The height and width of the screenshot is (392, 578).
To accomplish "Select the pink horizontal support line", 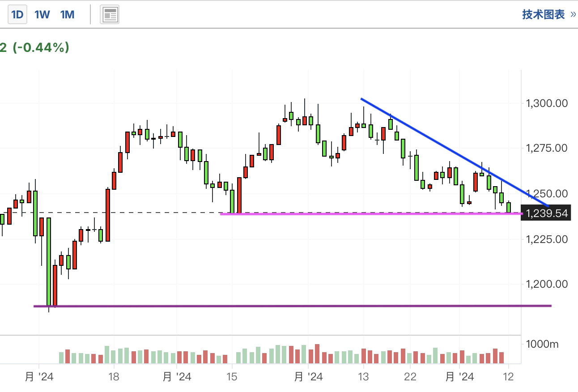I will click(x=371, y=214).
